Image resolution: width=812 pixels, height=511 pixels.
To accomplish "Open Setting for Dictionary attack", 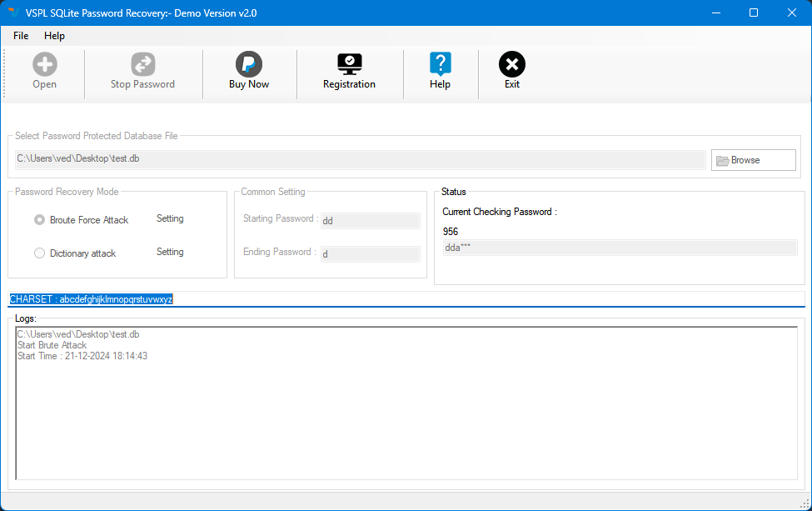I will (x=170, y=252).
